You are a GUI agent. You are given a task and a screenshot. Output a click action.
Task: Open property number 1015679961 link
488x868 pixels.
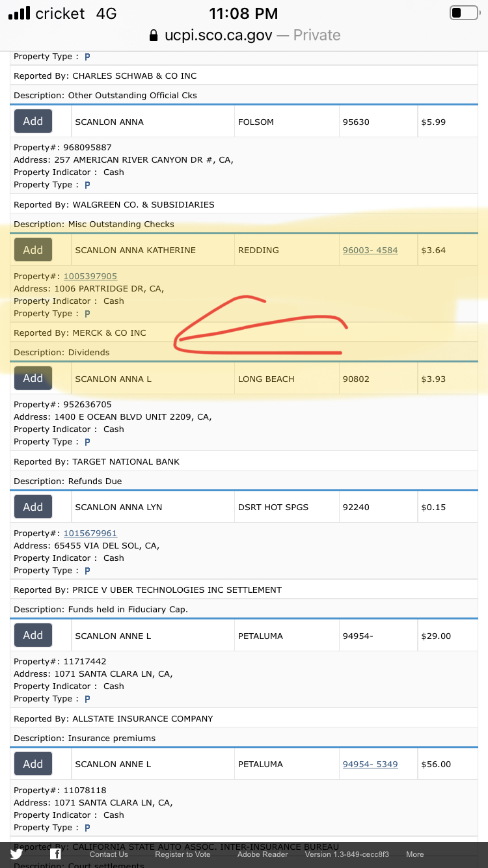click(x=90, y=533)
